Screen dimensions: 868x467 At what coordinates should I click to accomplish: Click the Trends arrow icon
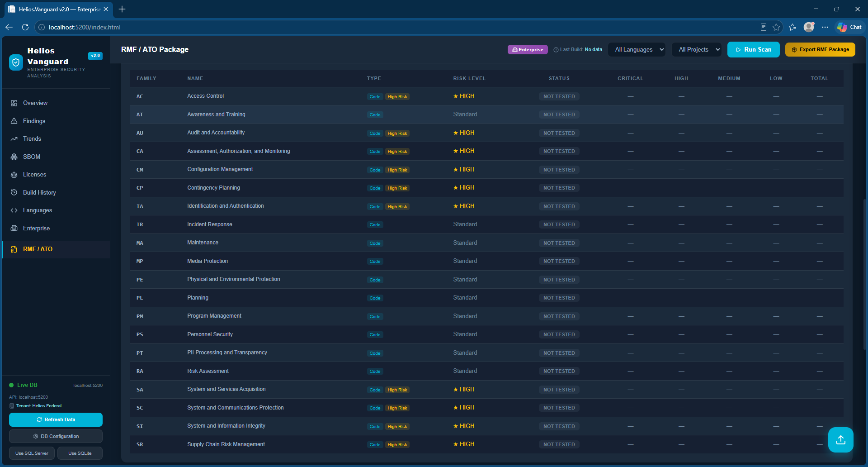14,139
